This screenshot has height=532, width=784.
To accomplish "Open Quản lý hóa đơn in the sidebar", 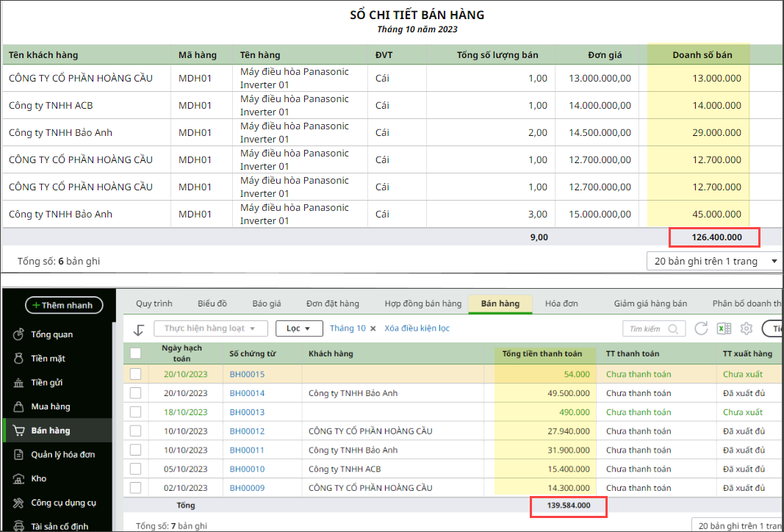I will coord(62,455).
